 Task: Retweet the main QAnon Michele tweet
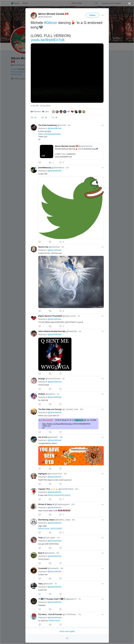click(42, 118)
